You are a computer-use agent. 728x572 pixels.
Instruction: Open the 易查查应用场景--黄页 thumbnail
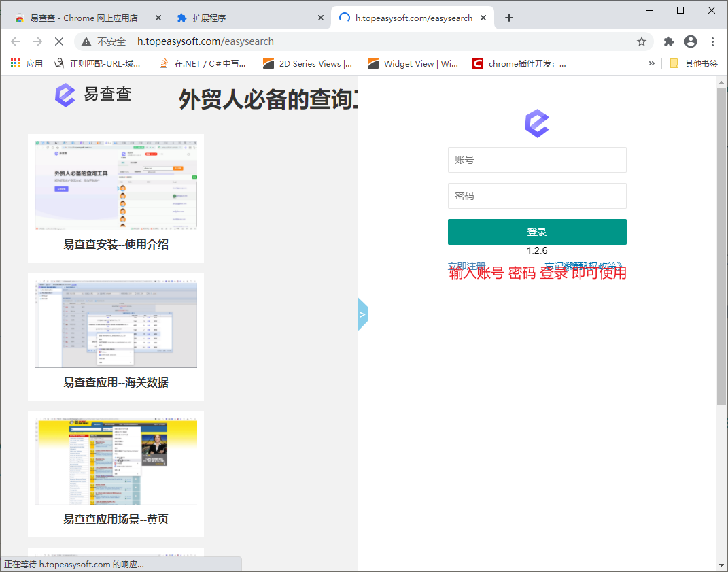pos(116,461)
